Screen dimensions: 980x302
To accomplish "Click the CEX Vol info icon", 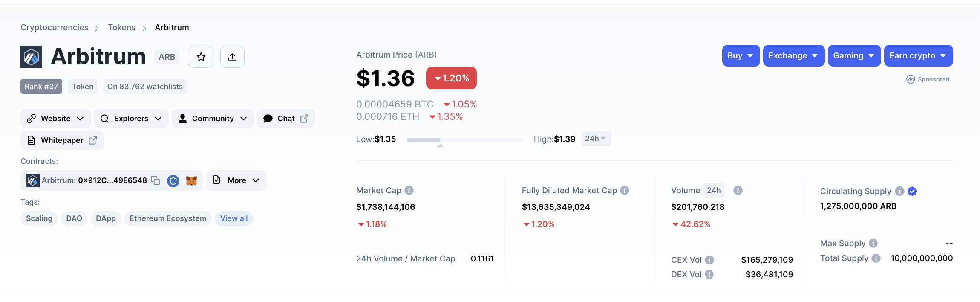I will pos(709,260).
